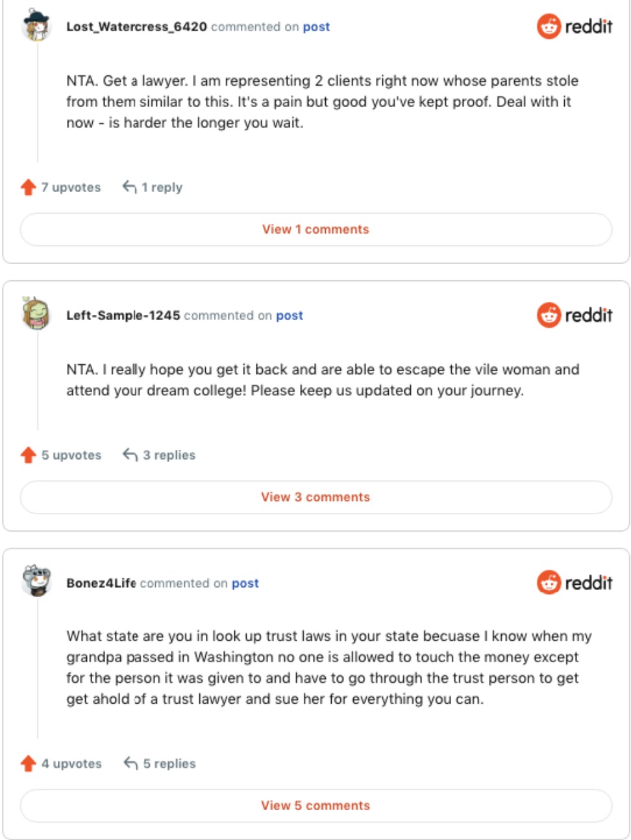Click reply arrow on Bonez4Life's comment

[130, 763]
